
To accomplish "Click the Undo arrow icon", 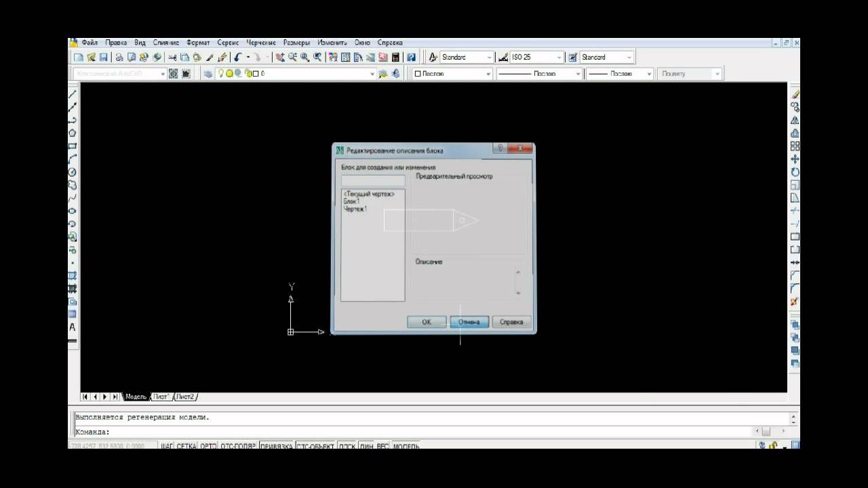I will pyautogui.click(x=237, y=58).
